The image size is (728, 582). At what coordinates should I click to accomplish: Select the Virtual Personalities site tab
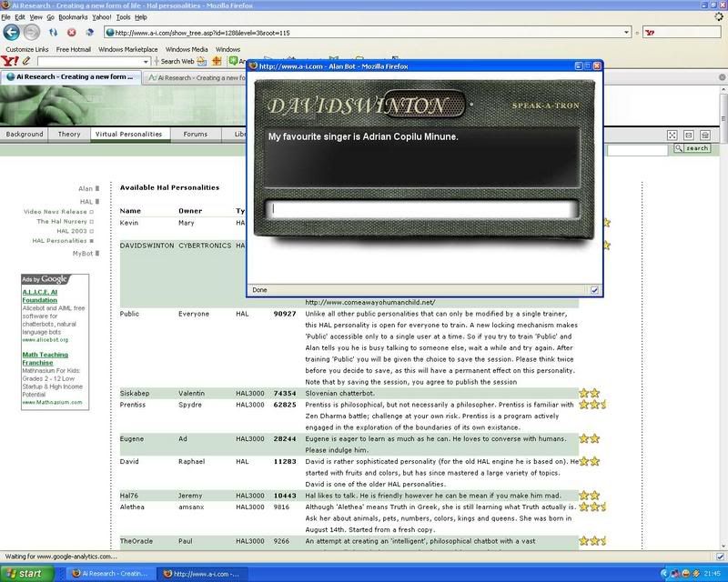click(128, 134)
